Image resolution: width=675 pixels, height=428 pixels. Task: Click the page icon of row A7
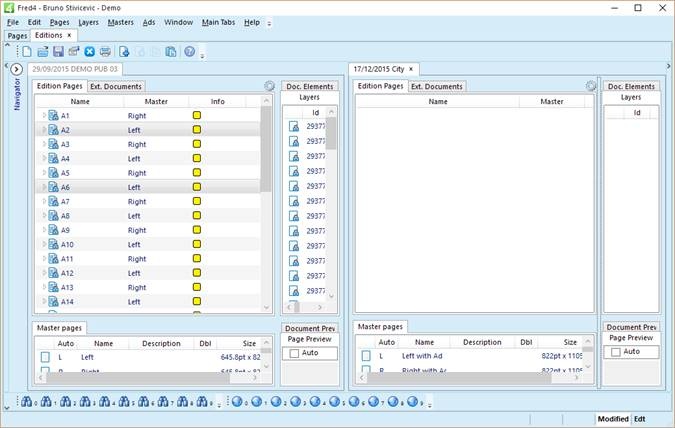53,202
